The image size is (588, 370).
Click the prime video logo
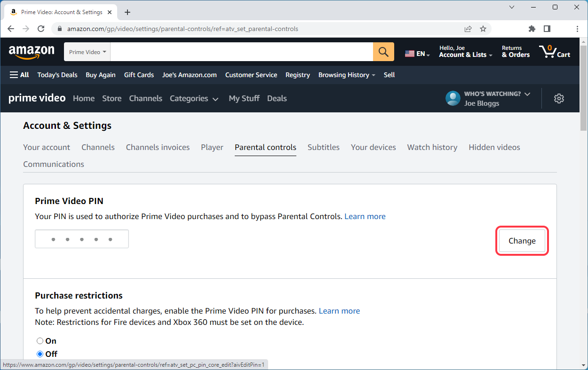37,98
